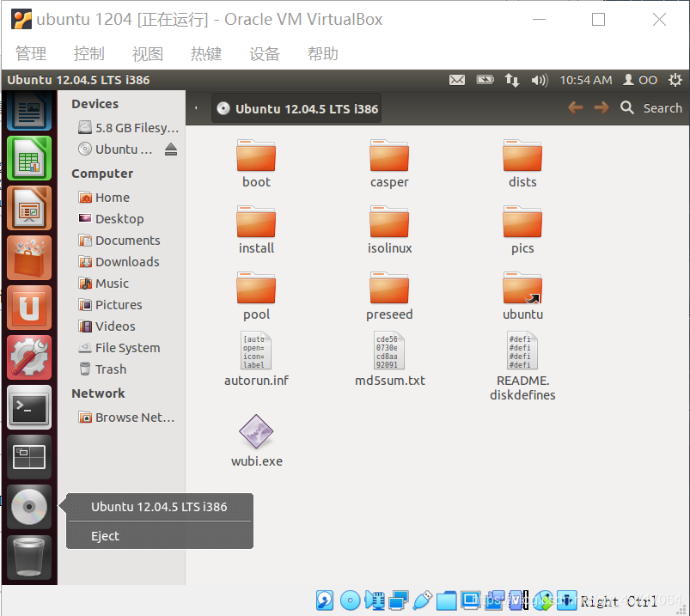Click Ubuntu 12.04.5 LTS i386 popup entry
This screenshot has height=616, width=690.
pyautogui.click(x=160, y=507)
